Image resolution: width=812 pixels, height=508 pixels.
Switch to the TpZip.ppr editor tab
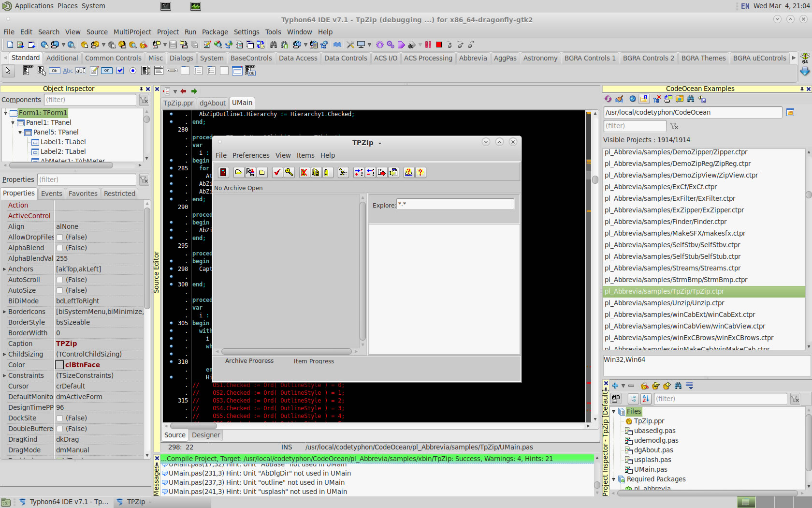coord(178,103)
